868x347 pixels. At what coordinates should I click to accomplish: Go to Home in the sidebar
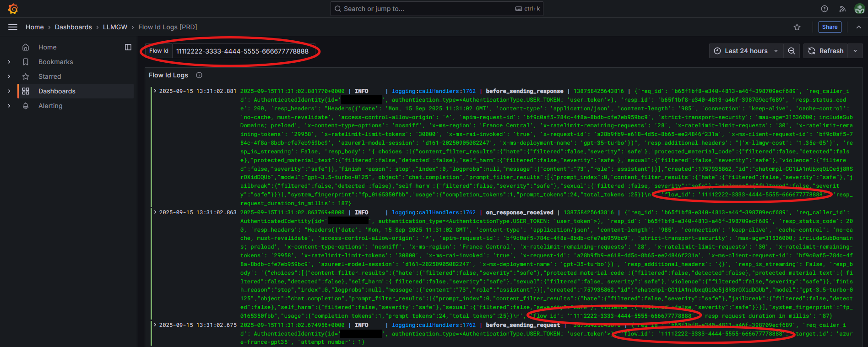click(48, 47)
